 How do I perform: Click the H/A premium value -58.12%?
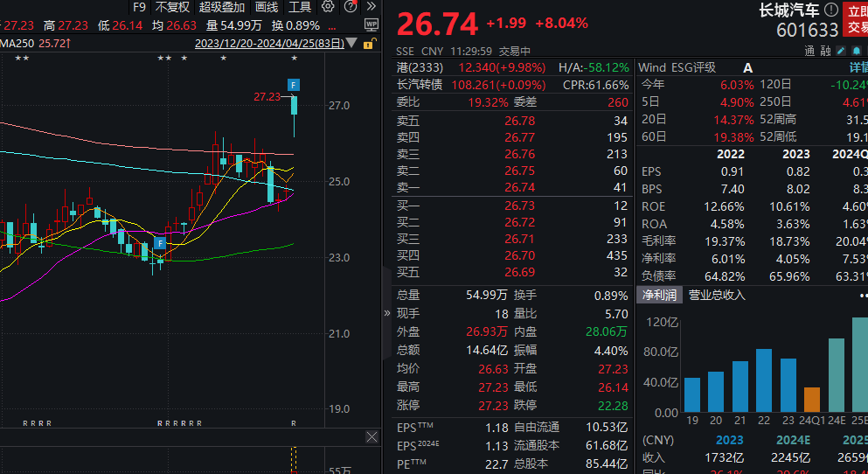(x=605, y=67)
